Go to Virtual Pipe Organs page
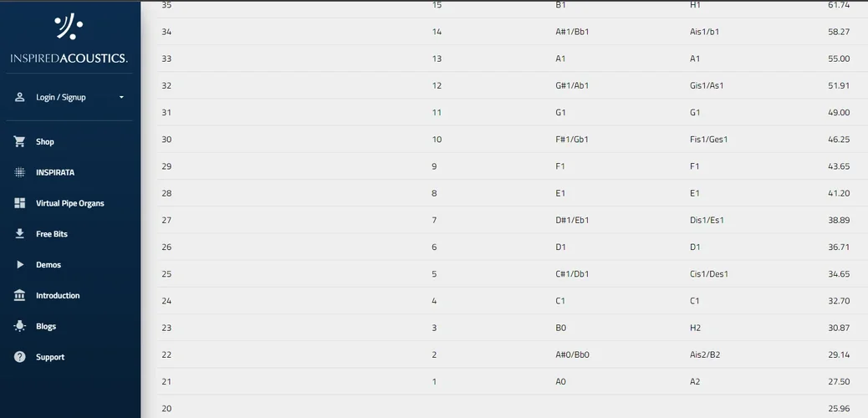Image resolution: width=868 pixels, height=418 pixels. click(70, 204)
